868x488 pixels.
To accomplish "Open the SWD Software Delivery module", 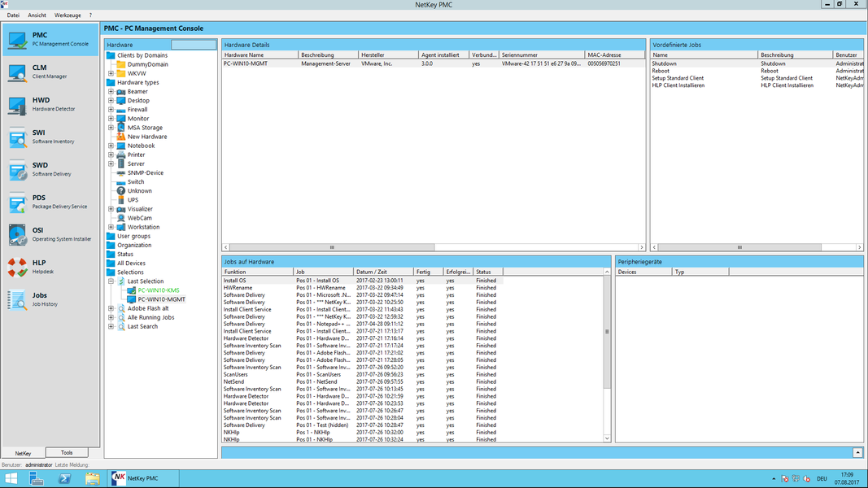I will 37,169.
